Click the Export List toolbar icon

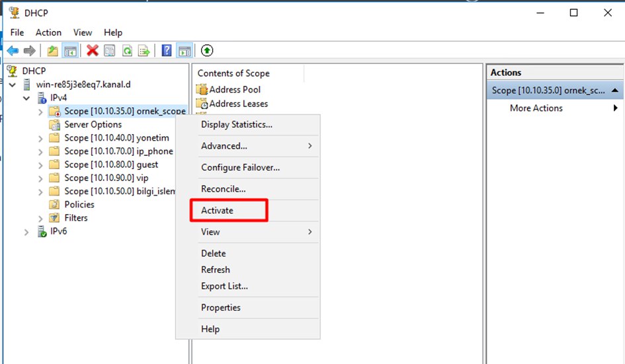(x=144, y=51)
